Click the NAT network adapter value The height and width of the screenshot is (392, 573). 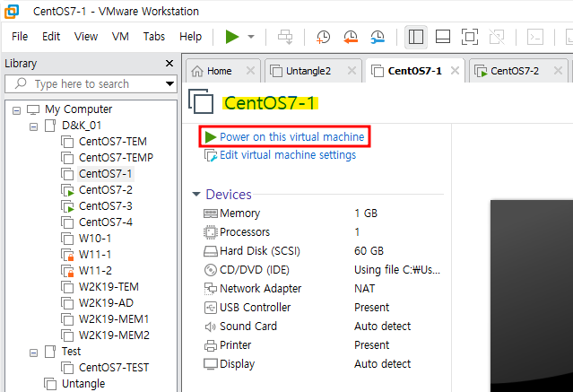click(364, 289)
